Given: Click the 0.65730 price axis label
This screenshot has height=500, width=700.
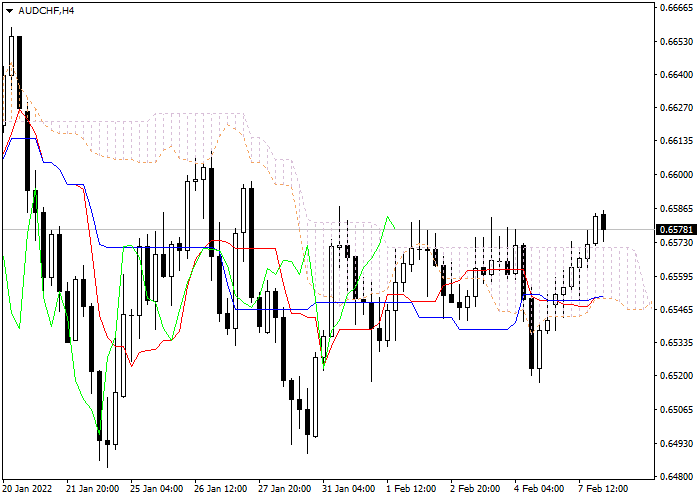Looking at the screenshot, I should click(676, 242).
